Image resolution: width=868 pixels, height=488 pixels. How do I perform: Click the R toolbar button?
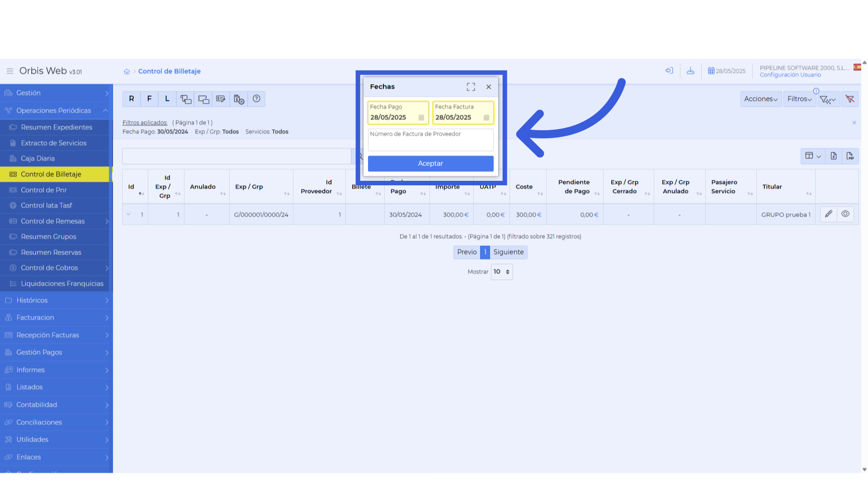pos(132,99)
